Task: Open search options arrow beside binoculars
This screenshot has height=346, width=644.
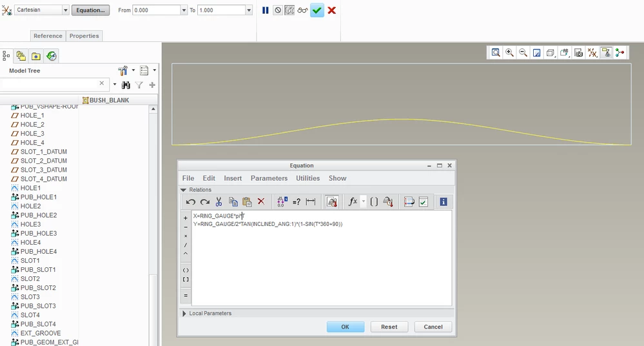Action: (x=115, y=85)
